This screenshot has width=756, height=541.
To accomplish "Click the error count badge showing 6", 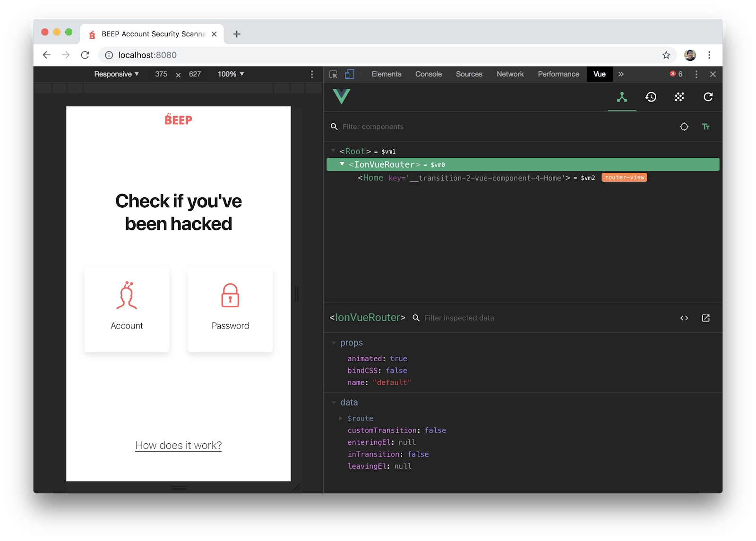I will tap(676, 74).
